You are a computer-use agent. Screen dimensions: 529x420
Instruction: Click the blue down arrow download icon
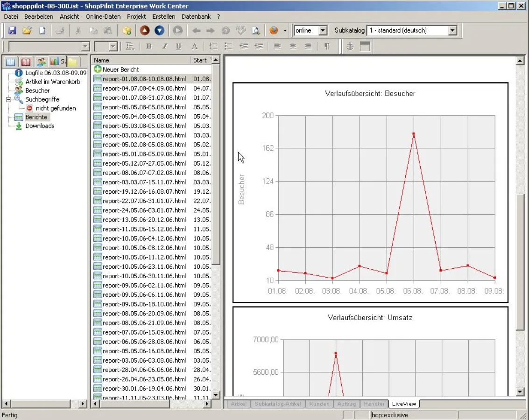(160, 31)
